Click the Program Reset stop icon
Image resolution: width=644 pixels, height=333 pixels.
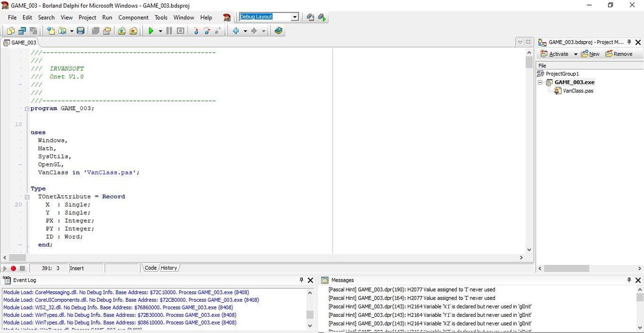coord(180,31)
